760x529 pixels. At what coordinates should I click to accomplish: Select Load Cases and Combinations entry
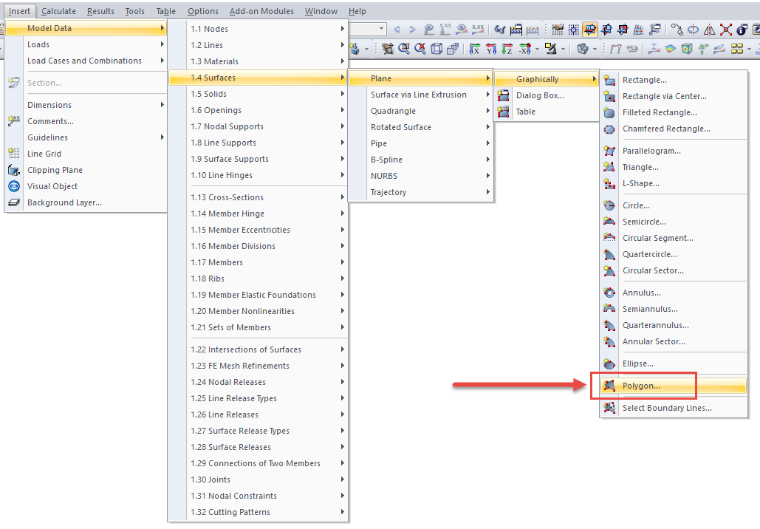pos(87,61)
